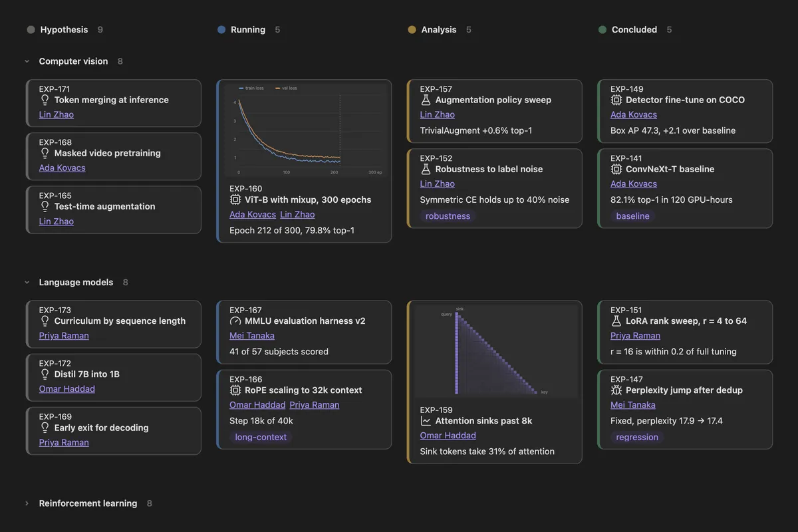The height and width of the screenshot is (532, 798).
Task: Click the robustness tag on EXP-152
Action: tap(448, 215)
